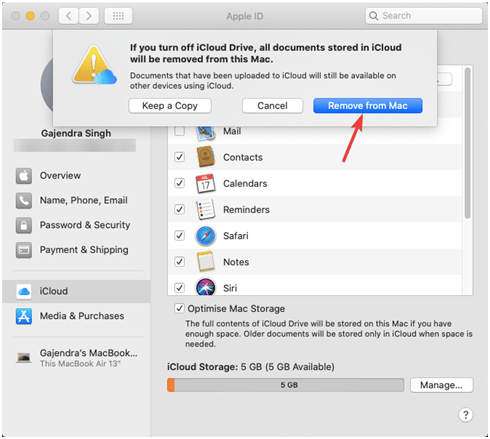Image resolution: width=490 pixels, height=439 pixels.
Task: Open help with question mark button
Action: coord(465,415)
